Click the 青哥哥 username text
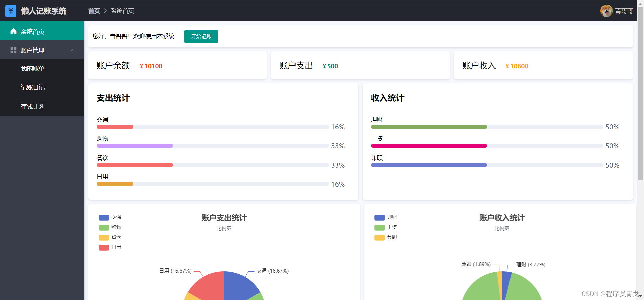This screenshot has width=644, height=300. tap(624, 11)
